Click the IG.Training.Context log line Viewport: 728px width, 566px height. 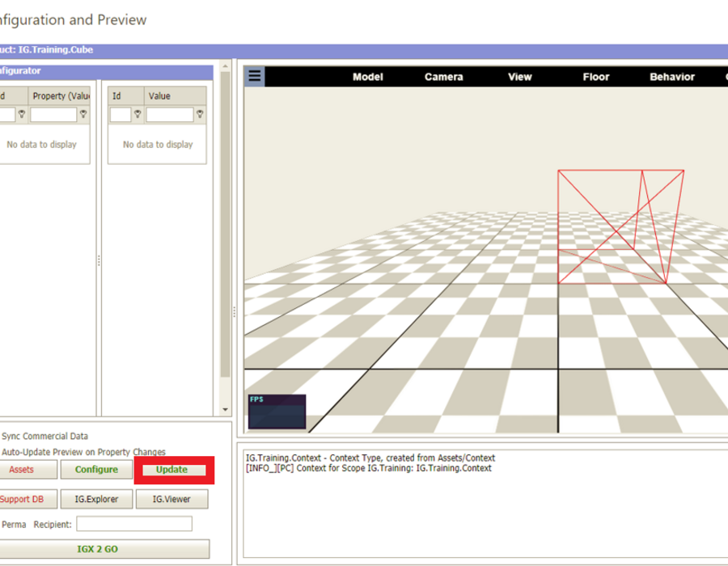click(x=370, y=458)
